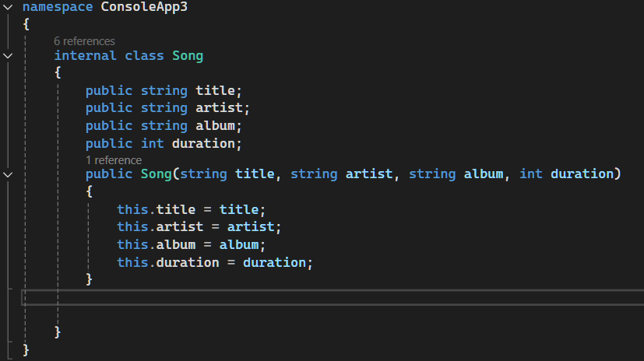Image resolution: width=644 pixels, height=361 pixels.
Task: Place cursor on the empty highlighted line
Action: [x=234, y=297]
